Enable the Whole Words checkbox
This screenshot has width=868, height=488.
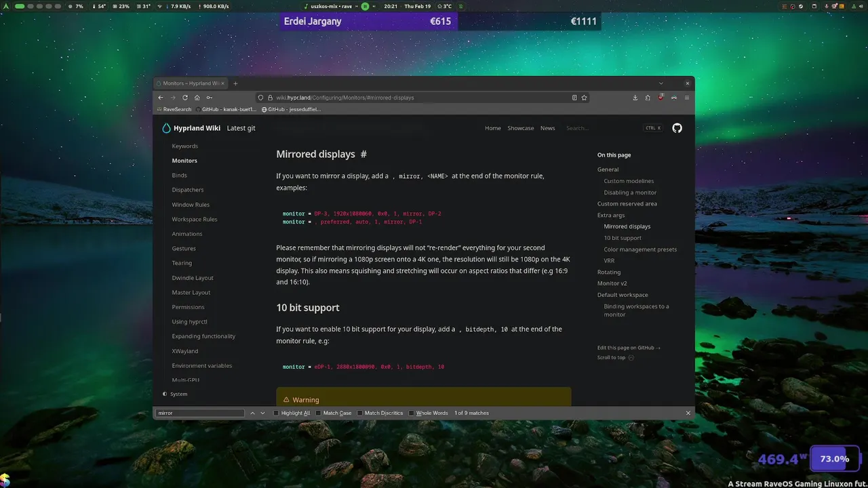(x=411, y=413)
